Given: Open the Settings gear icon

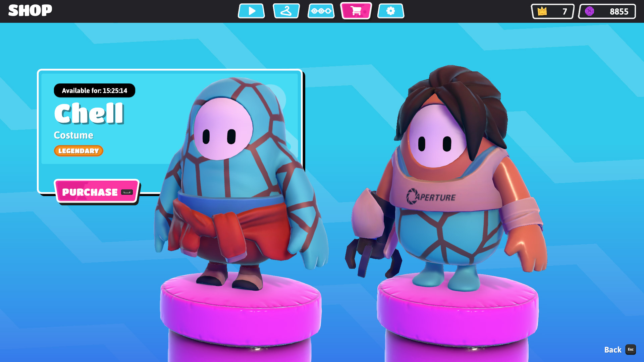Looking at the screenshot, I should tap(391, 11).
